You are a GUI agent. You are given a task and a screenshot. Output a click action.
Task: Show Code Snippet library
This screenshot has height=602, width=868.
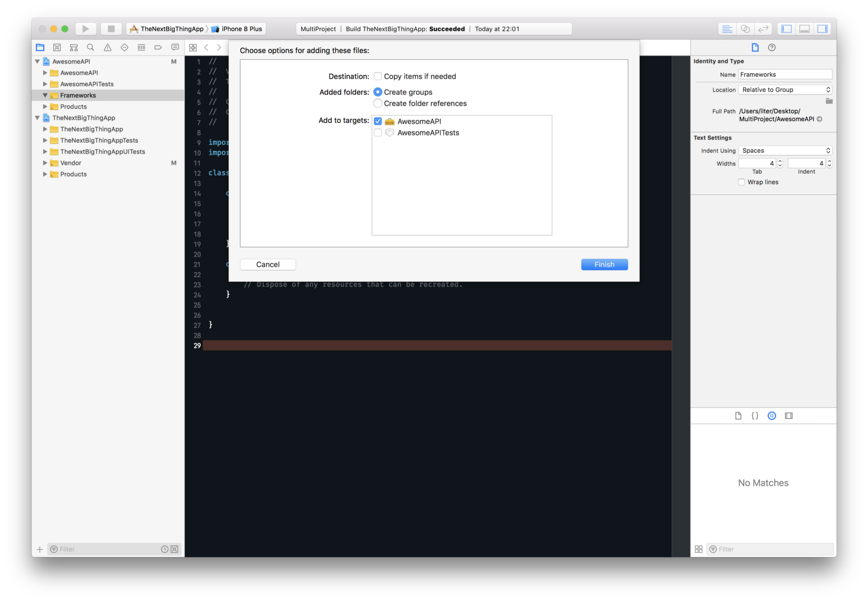point(755,416)
